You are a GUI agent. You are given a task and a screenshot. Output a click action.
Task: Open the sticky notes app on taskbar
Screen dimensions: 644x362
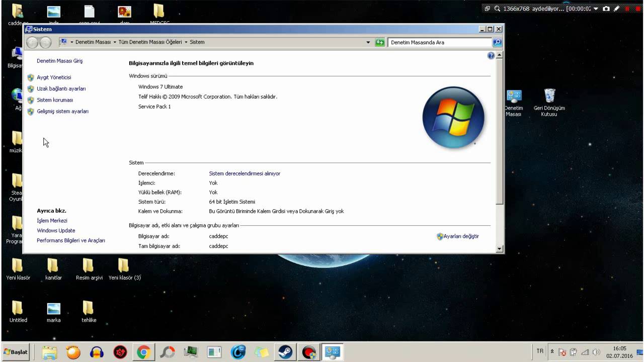click(x=262, y=352)
